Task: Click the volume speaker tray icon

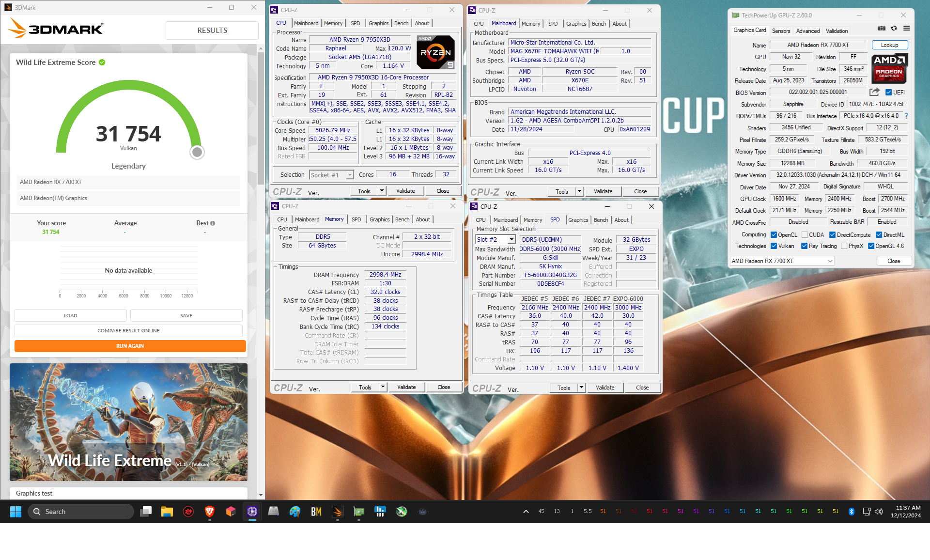Action: 879,512
